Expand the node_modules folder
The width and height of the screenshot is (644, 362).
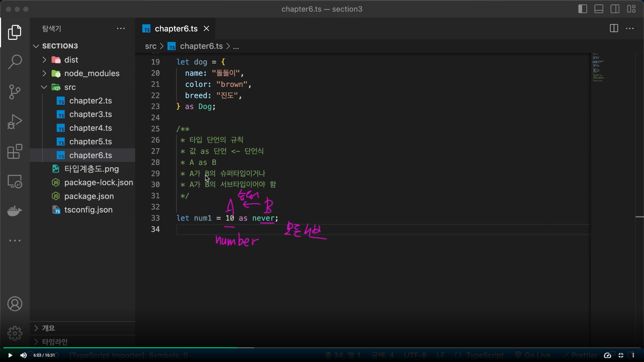click(x=92, y=73)
